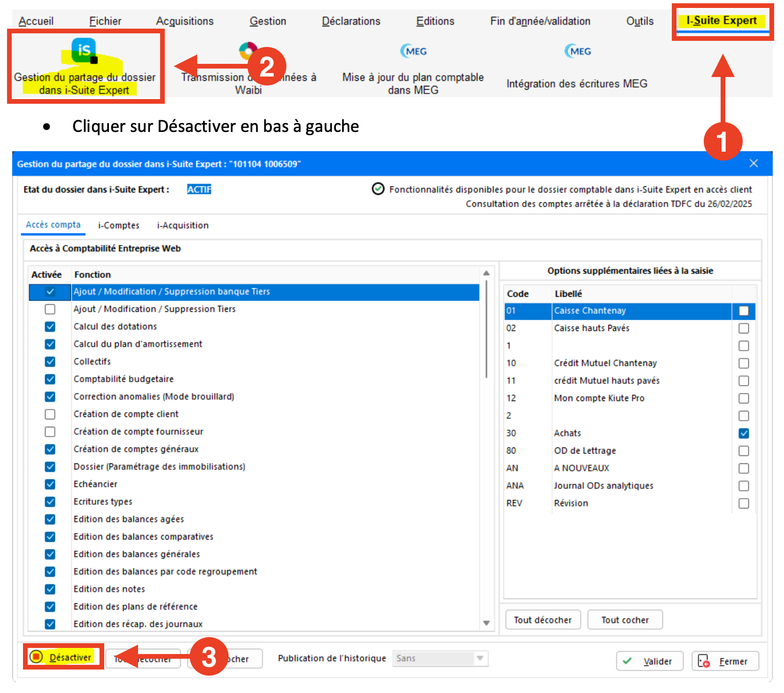Open the Fichier menu
This screenshot has height=693, width=784.
click(105, 21)
